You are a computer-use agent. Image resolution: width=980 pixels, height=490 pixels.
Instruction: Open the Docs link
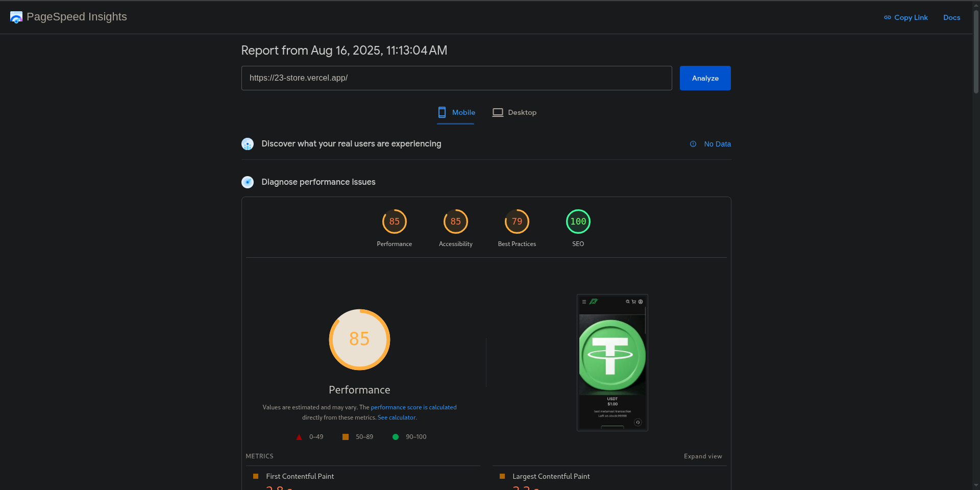(x=951, y=17)
